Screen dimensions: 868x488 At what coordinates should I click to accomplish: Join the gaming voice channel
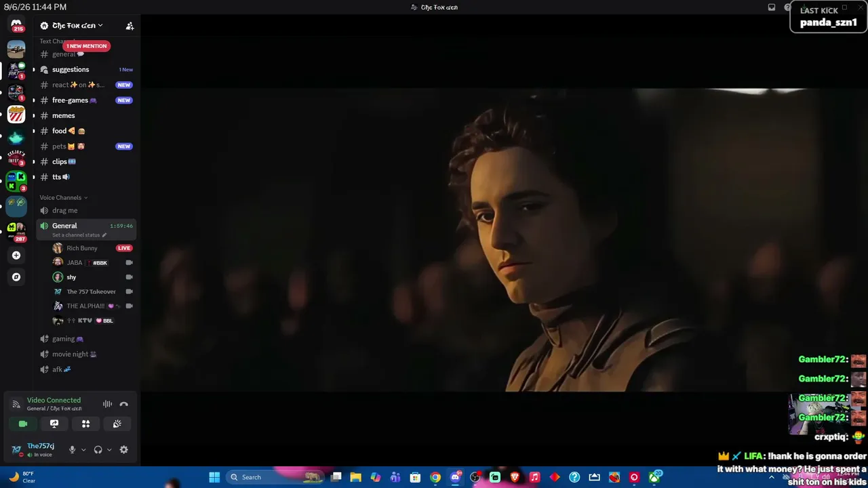[x=86, y=339]
